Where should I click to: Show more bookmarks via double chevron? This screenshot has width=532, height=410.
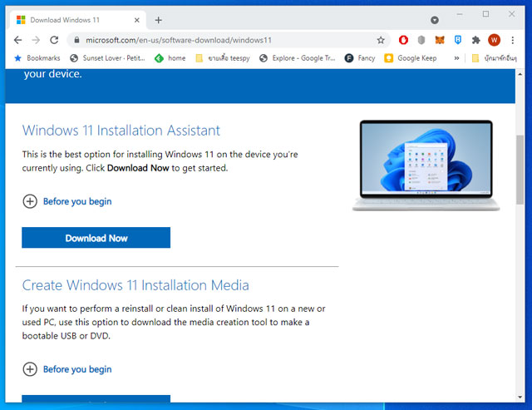click(x=456, y=58)
